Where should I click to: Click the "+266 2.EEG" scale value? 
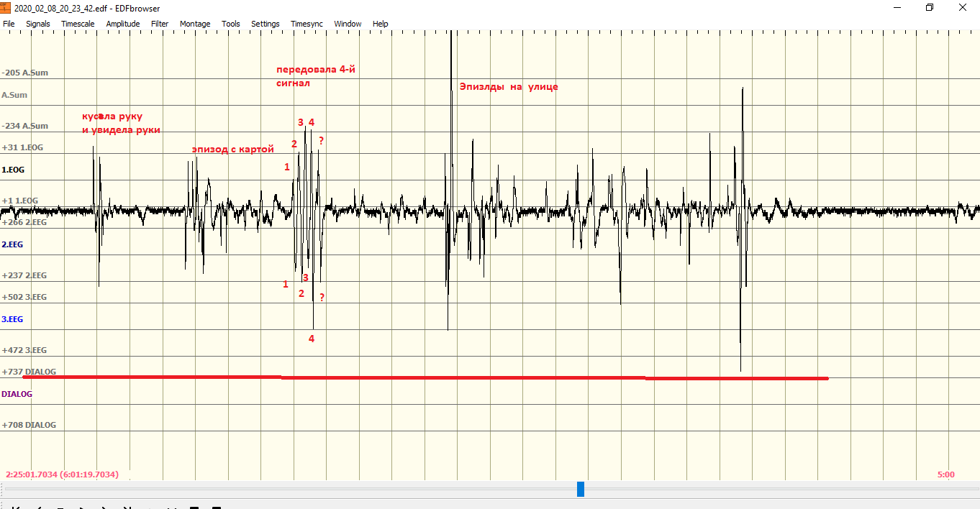24,222
